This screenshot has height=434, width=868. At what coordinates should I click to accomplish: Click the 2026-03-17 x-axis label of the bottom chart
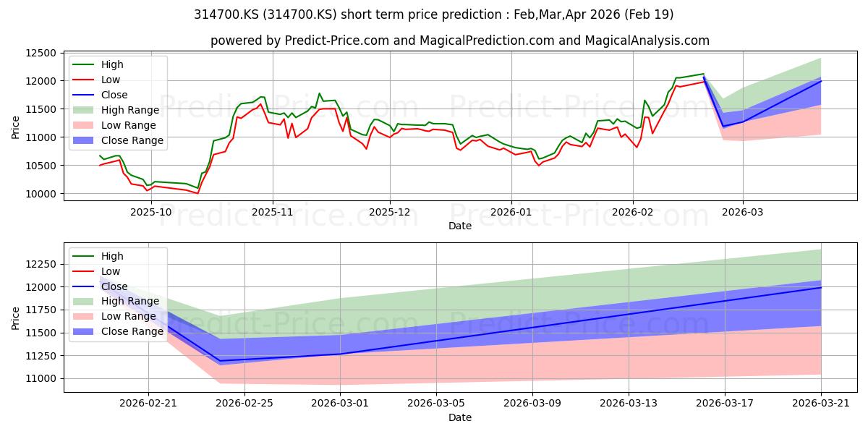(x=725, y=404)
